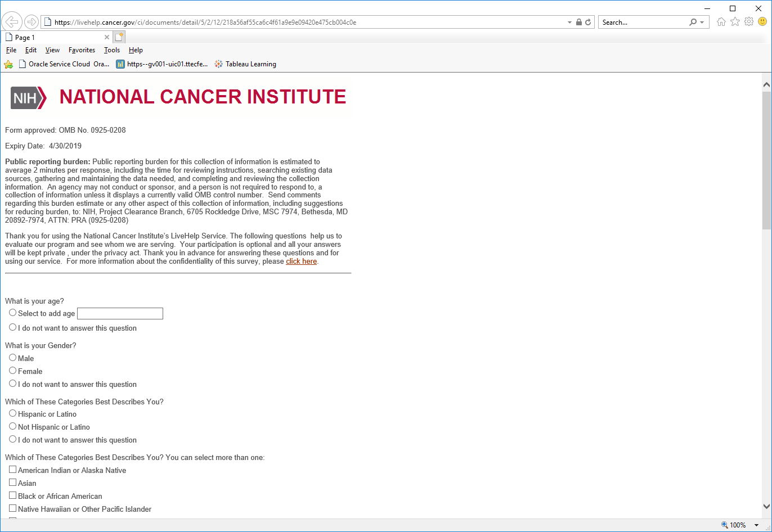
Task: Select the Hispanic or Latino option
Action: (x=13, y=413)
